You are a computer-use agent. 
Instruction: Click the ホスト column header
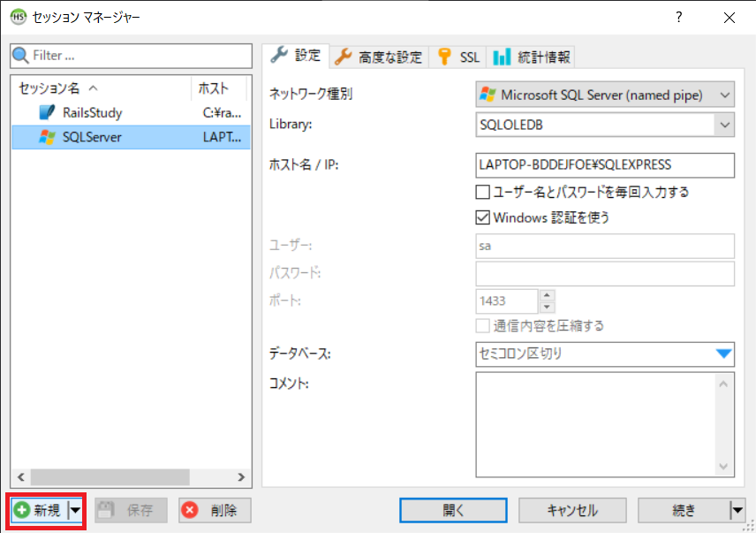pos(219,88)
